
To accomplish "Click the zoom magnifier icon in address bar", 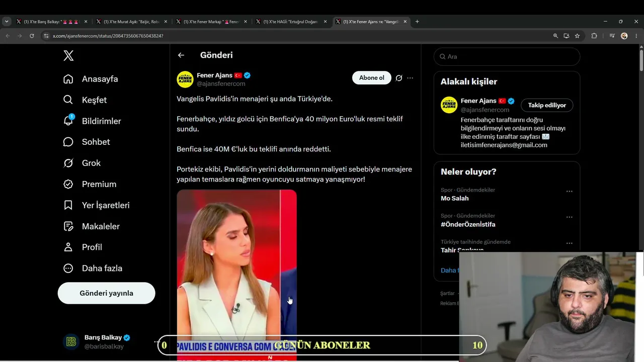I will (x=555, y=36).
